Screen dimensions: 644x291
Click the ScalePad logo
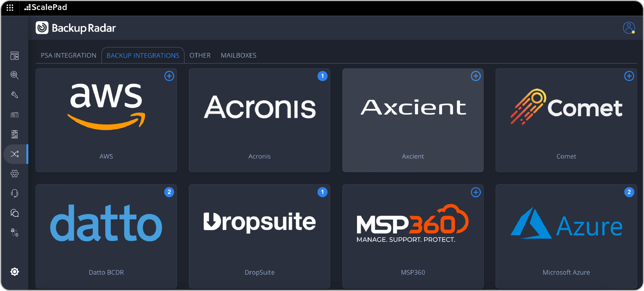point(46,7)
